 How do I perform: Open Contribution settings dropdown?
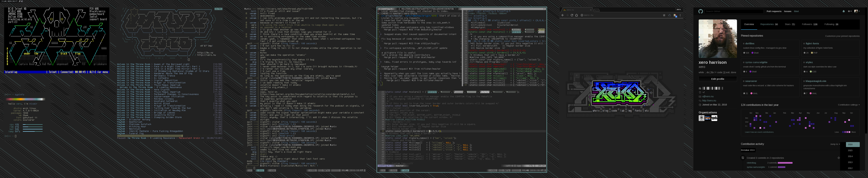click(x=848, y=105)
